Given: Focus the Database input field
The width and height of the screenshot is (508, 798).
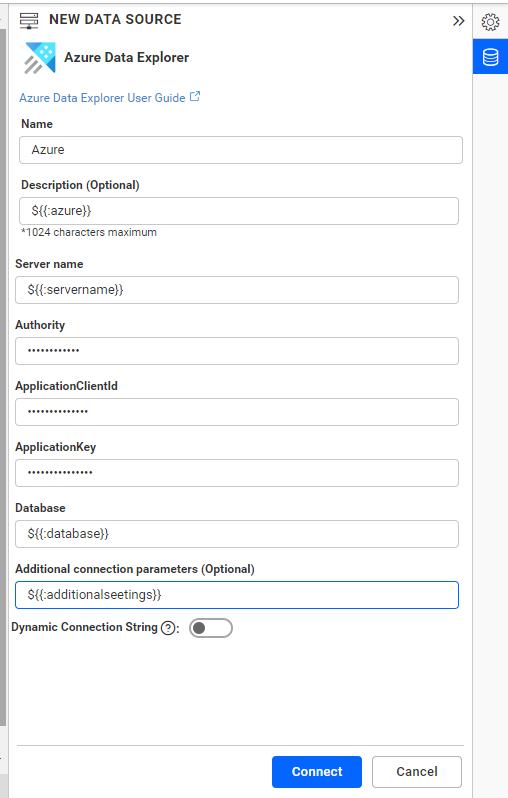Looking at the screenshot, I should [x=237, y=534].
